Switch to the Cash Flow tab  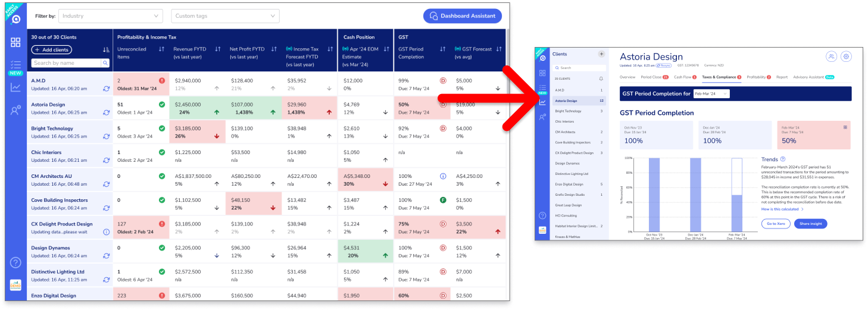coord(685,77)
